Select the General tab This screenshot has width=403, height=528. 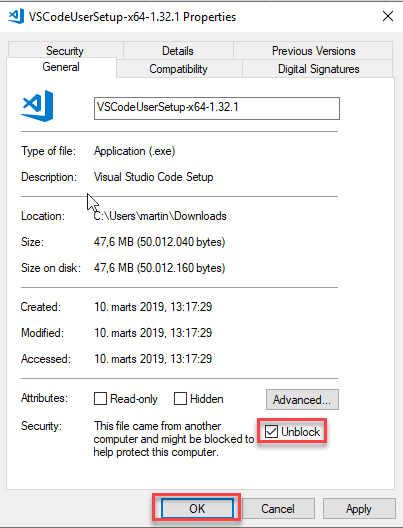61,67
